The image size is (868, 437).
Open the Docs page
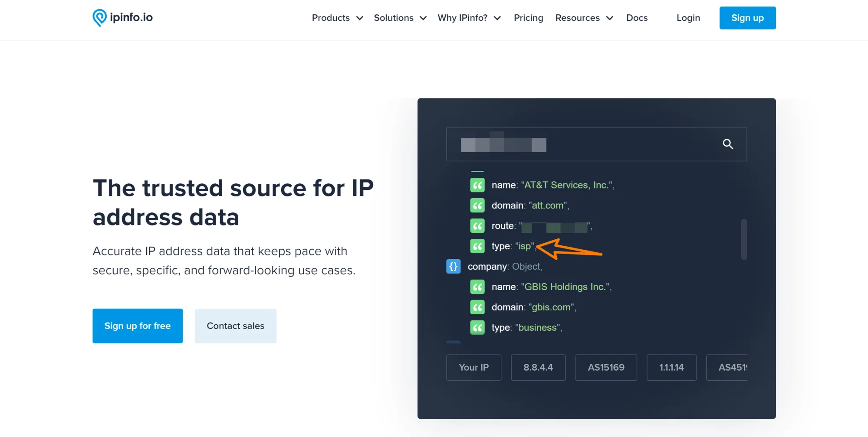[637, 18]
